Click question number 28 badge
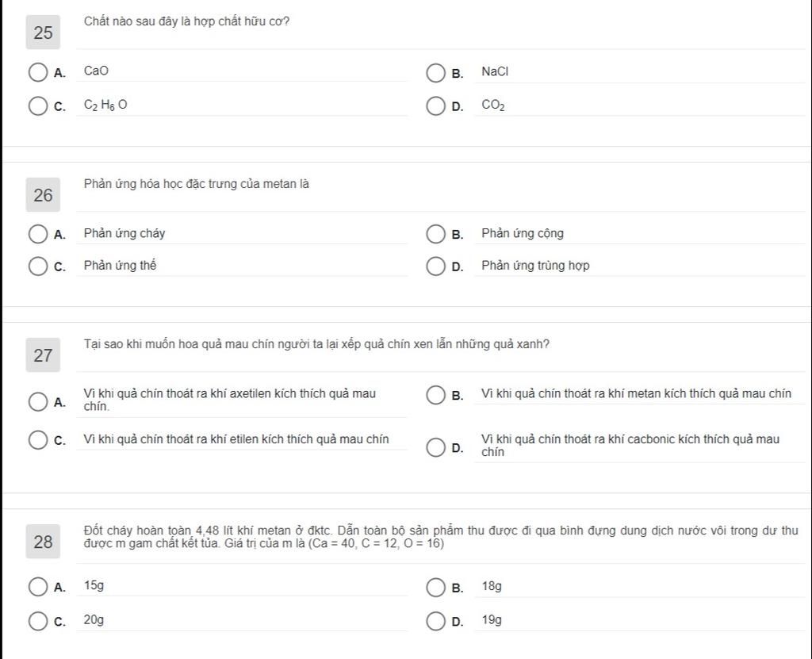The image size is (812, 659). [43, 542]
